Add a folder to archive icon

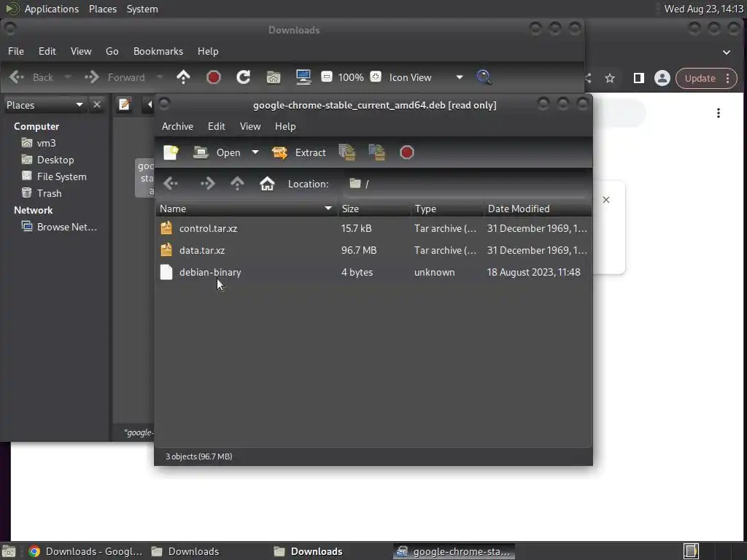(377, 152)
